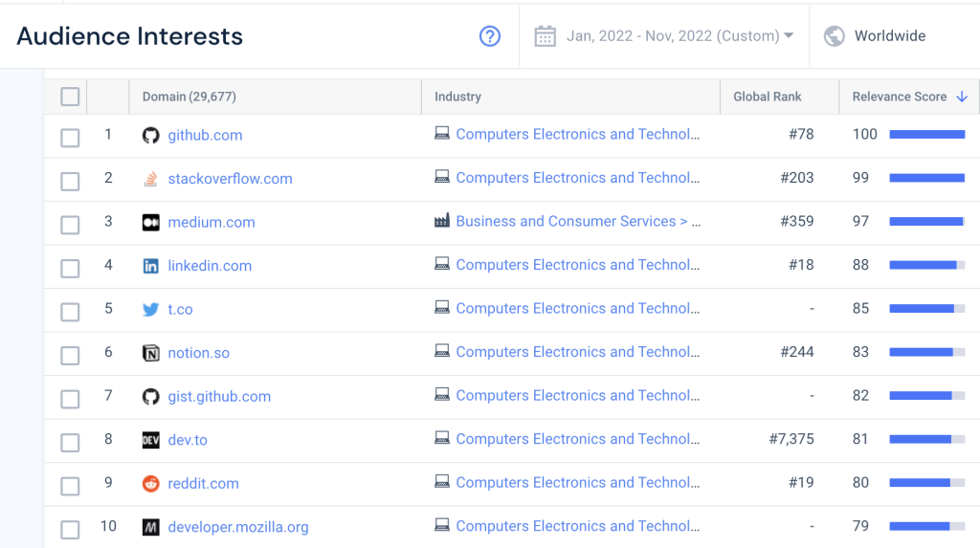Click the Notion favicon icon
This screenshot has height=548, width=980.
[x=150, y=353]
